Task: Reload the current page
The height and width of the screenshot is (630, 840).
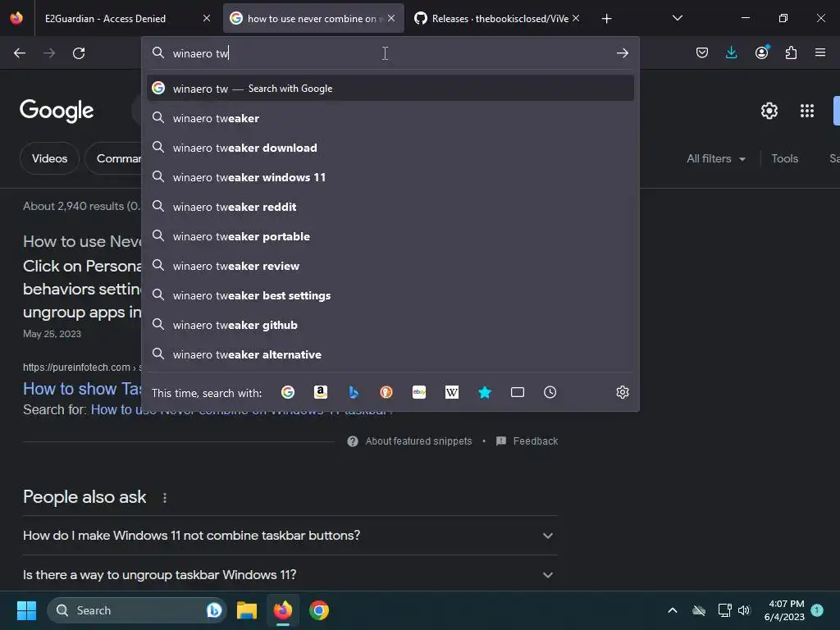Action: coord(79,53)
